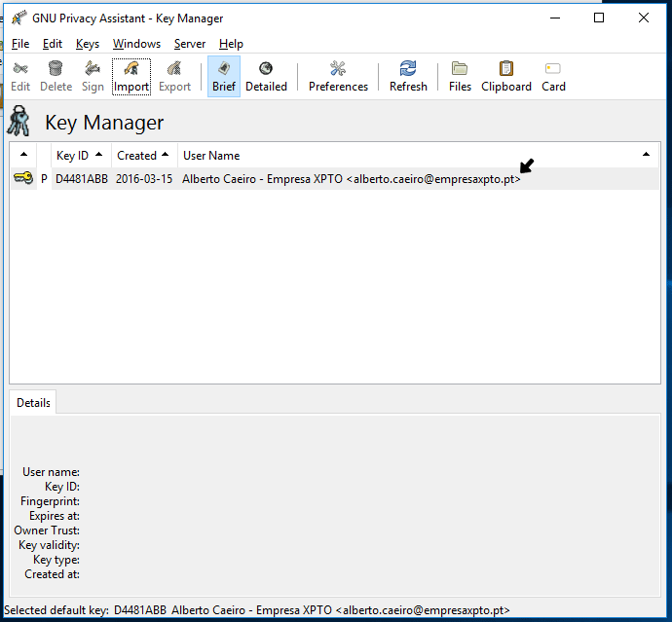
Task: Select key row D4481ABB key ID cell
Action: tap(82, 179)
